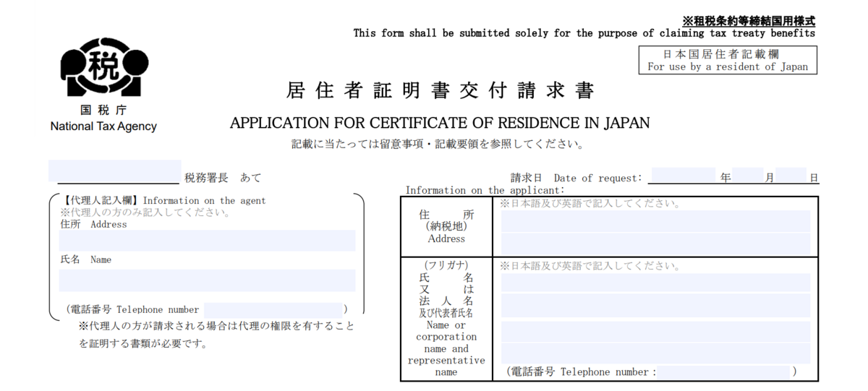The image size is (868, 391).
Task: Click the 'For use by a resident of Japan' box
Action: [x=728, y=60]
